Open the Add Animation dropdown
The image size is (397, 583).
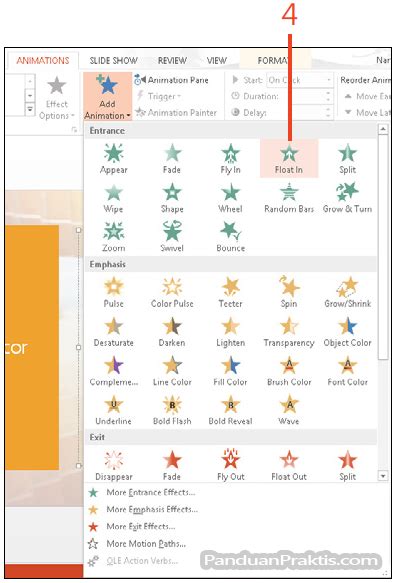[x=107, y=97]
